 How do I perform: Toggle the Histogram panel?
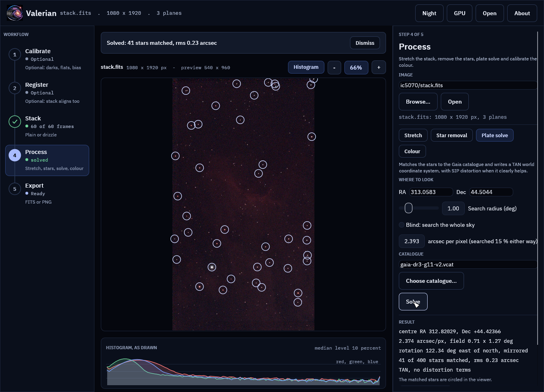[x=306, y=67]
